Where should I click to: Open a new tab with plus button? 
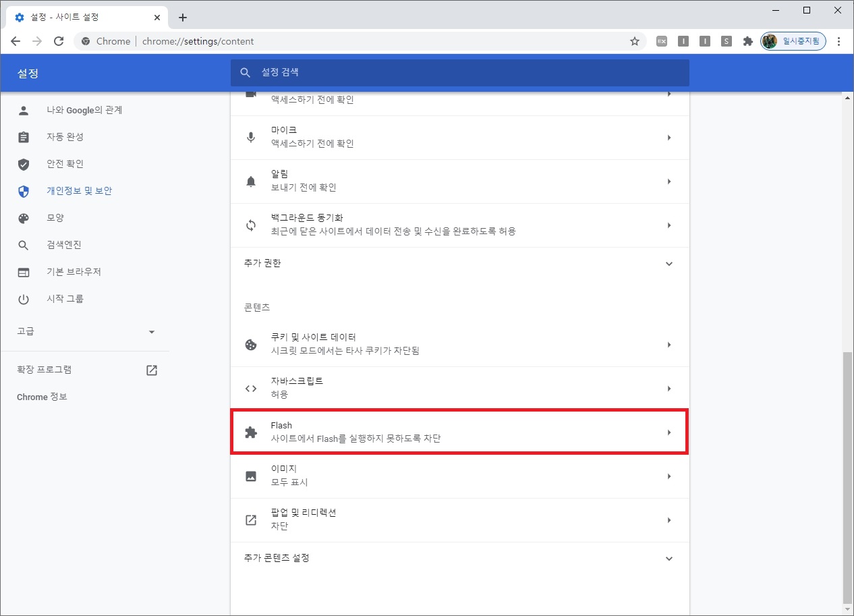[183, 18]
